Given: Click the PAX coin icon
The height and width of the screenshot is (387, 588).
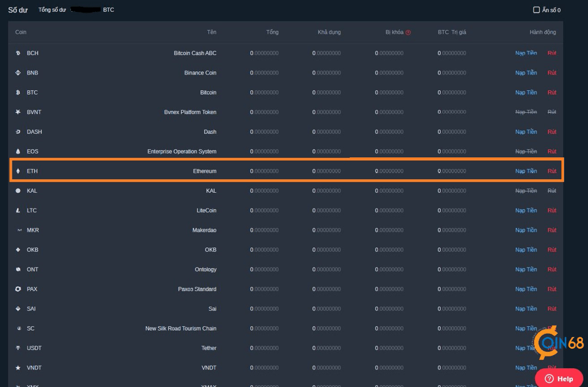Looking at the screenshot, I should tap(18, 289).
